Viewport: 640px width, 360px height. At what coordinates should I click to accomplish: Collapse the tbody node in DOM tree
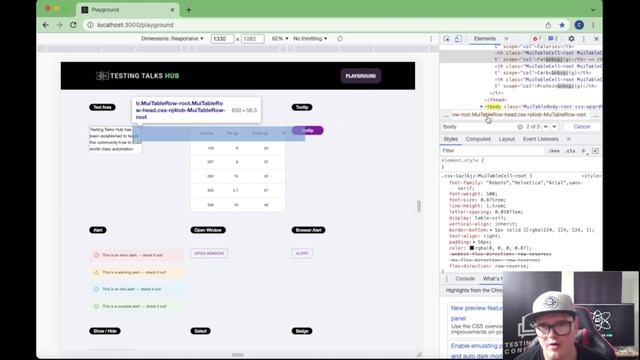[482, 107]
